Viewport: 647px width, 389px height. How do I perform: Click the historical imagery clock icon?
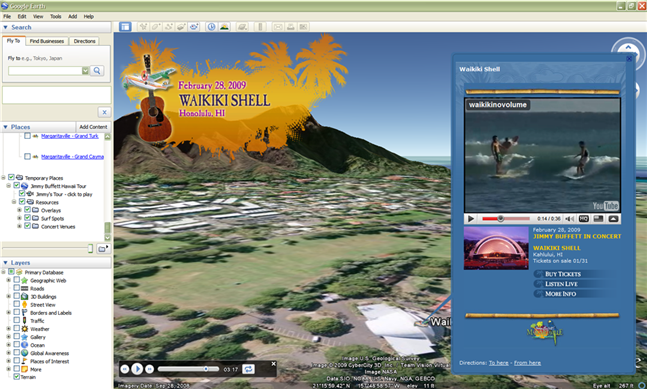[x=211, y=27]
